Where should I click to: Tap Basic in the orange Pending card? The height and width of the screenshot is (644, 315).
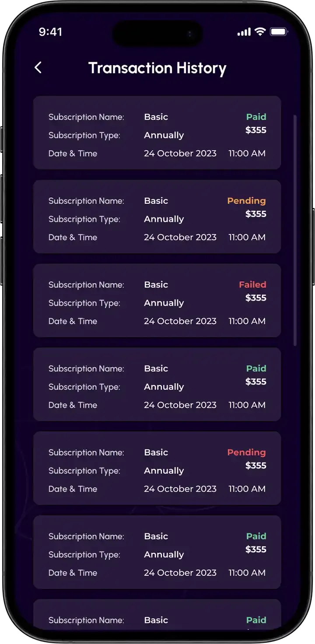[x=156, y=201]
